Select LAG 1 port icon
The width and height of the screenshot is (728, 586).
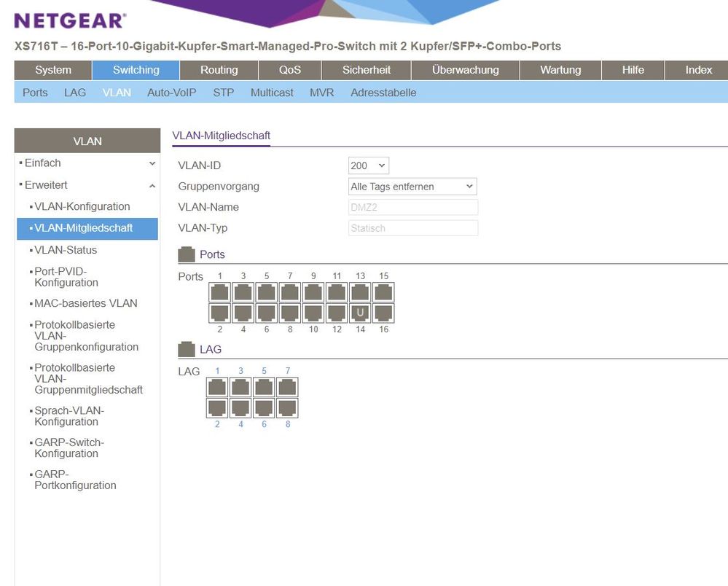[217, 386]
